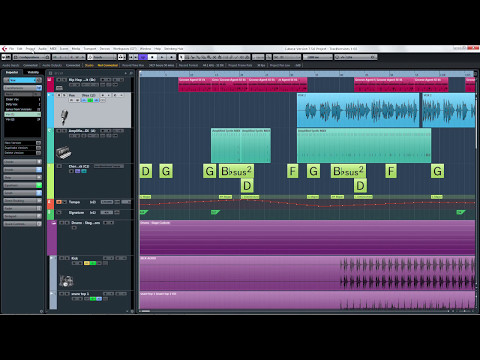Click the red tempo curve on the Tempo track
Image resolution: width=480 pixels, height=360 pixels.
307,203
